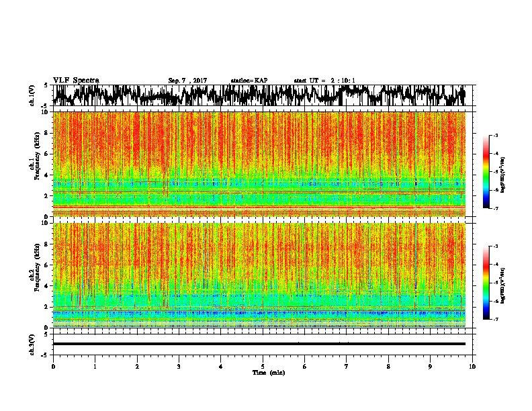This screenshot has height=411, width=532.
Task: Select the "start UT = 2 : 10: 1" text
Action: [x=324, y=81]
